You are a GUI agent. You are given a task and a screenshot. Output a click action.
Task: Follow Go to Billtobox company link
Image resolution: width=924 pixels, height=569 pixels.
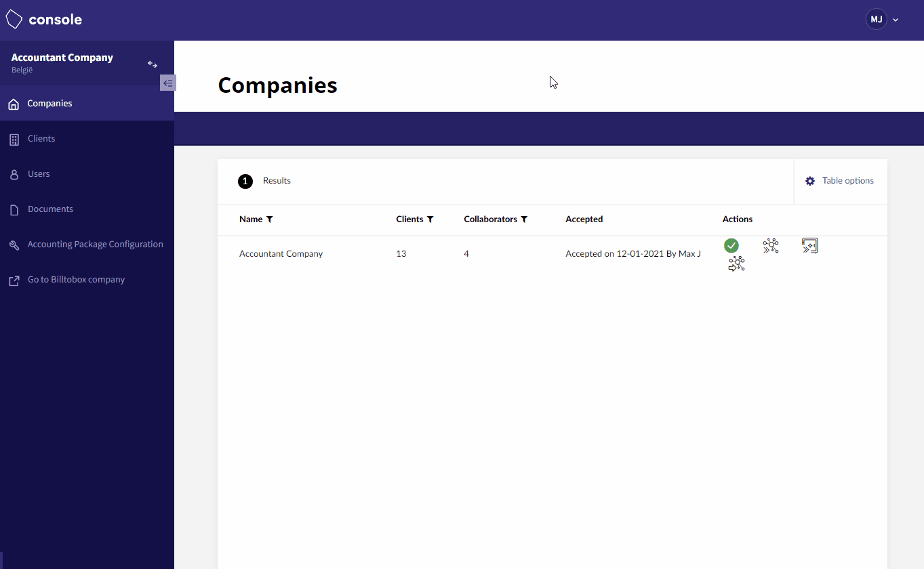87,280
